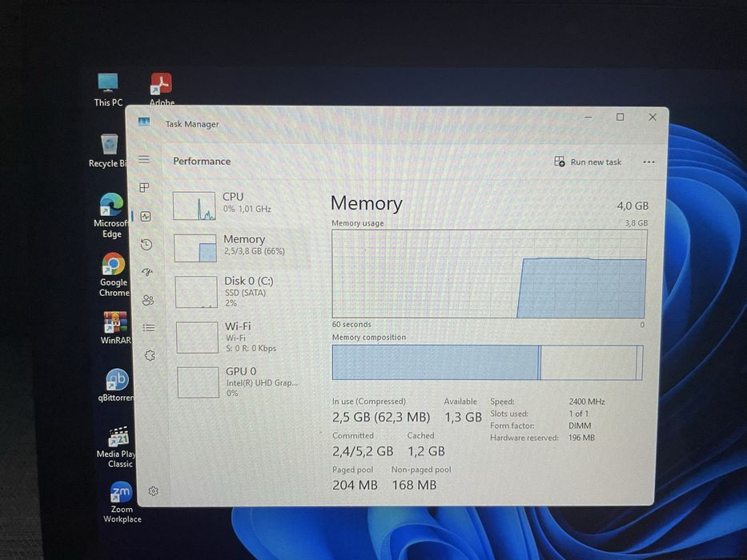Click the '196 MB' hardware reserved value
The image size is (747, 560).
582,437
